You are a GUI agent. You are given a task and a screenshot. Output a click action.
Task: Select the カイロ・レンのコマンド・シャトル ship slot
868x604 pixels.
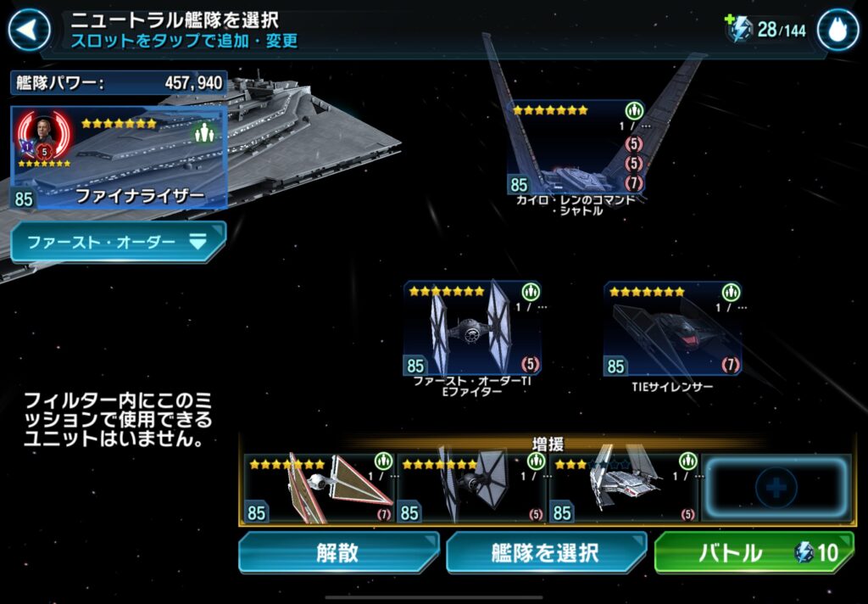[x=576, y=148]
